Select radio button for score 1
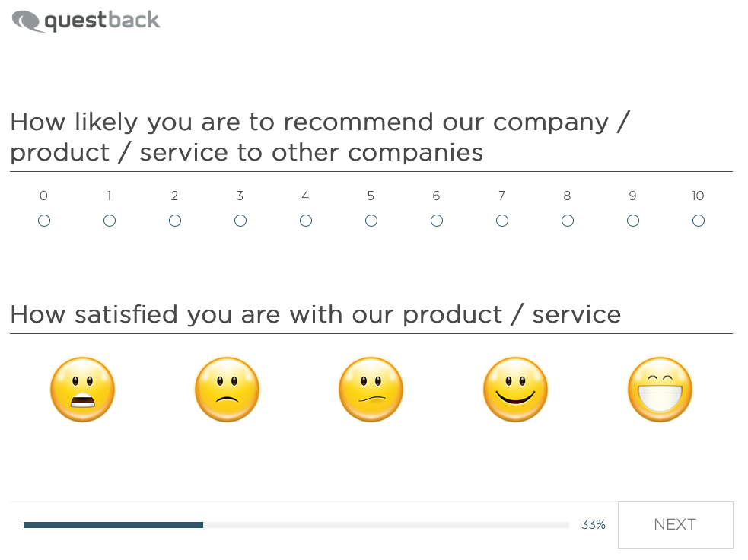This screenshot has height=560, width=748. tap(110, 221)
